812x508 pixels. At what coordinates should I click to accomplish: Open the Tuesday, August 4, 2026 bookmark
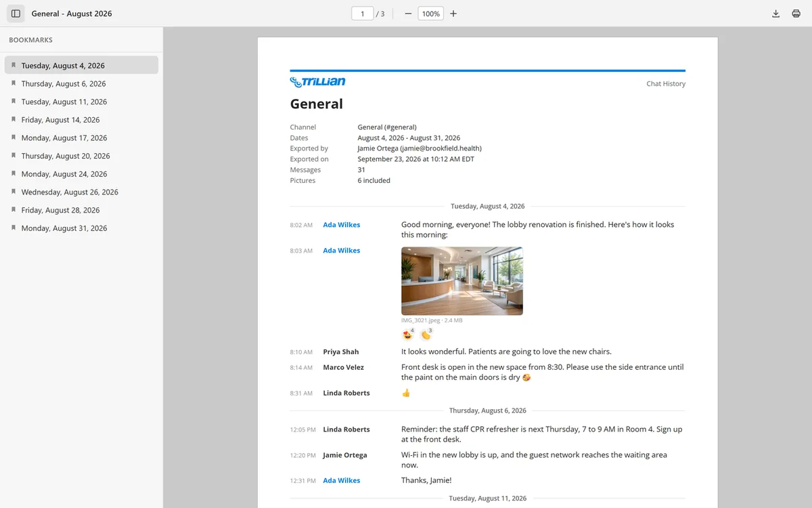pyautogui.click(x=81, y=65)
